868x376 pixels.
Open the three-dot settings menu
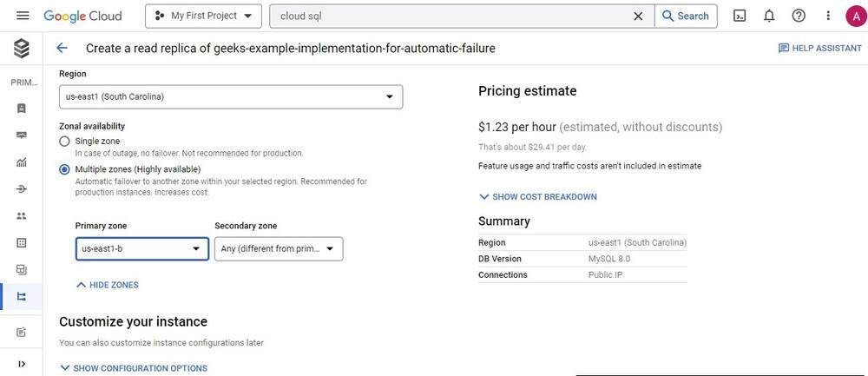pyautogui.click(x=827, y=16)
